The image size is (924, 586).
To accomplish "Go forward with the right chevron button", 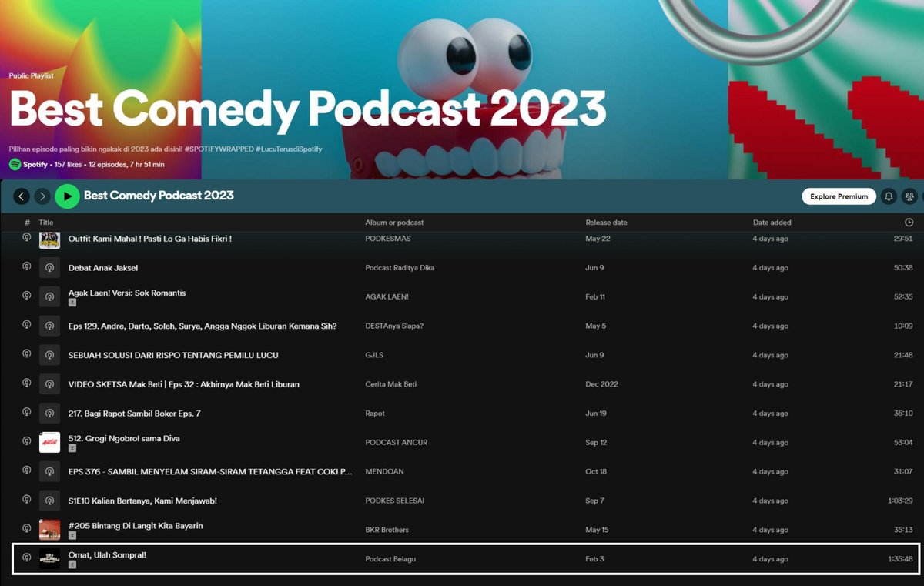I will [42, 196].
